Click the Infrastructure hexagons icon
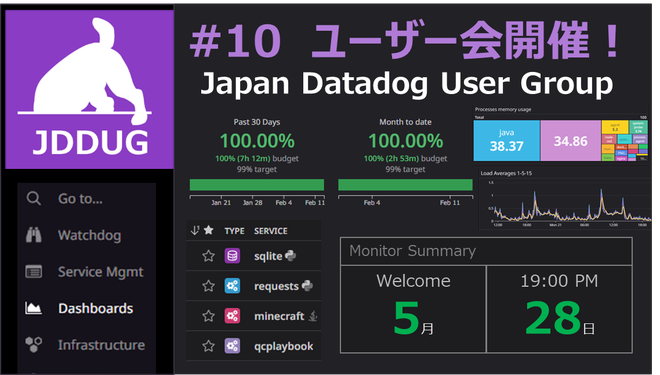Screen dimensions: 660x375 coord(34,344)
